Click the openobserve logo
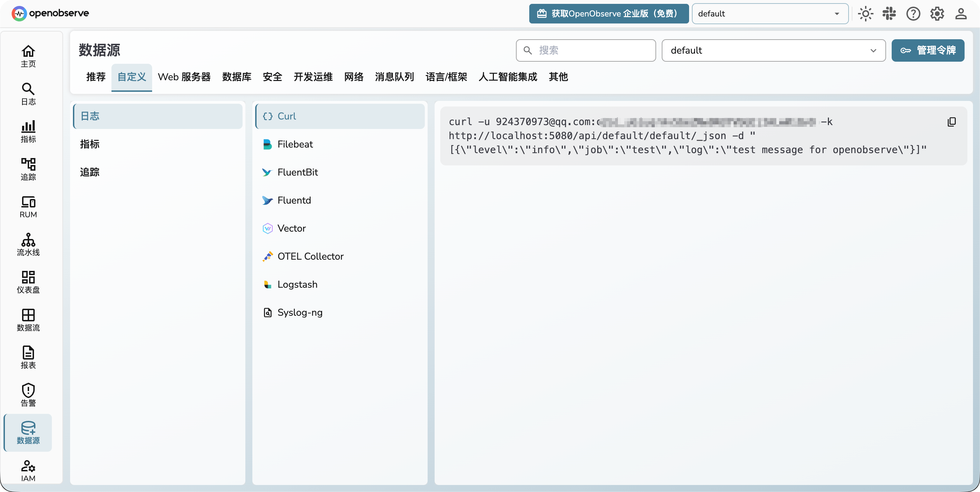 click(50, 13)
